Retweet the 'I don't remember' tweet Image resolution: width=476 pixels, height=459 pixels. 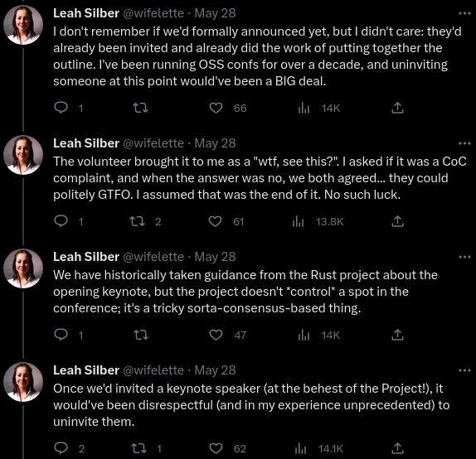141,108
